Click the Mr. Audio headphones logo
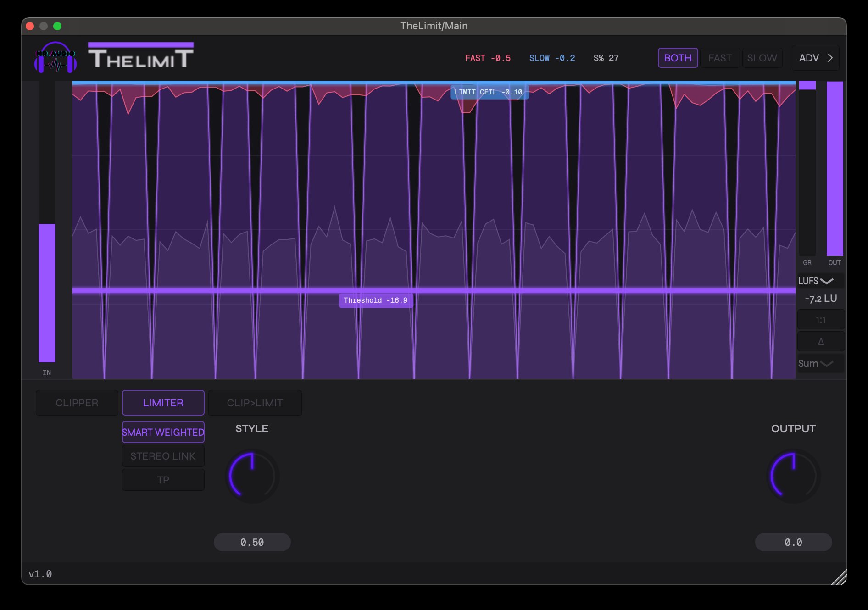The image size is (868, 610). [x=55, y=58]
